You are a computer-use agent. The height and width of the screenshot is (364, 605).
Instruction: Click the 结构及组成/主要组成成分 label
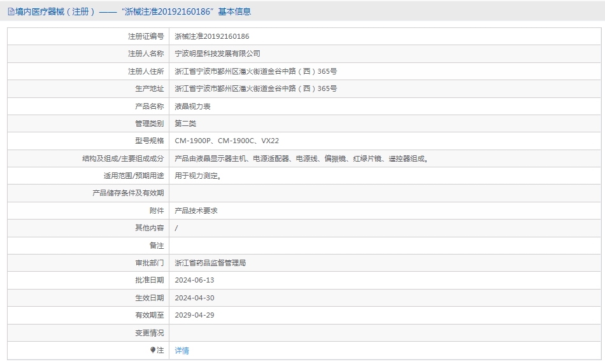tap(123, 158)
